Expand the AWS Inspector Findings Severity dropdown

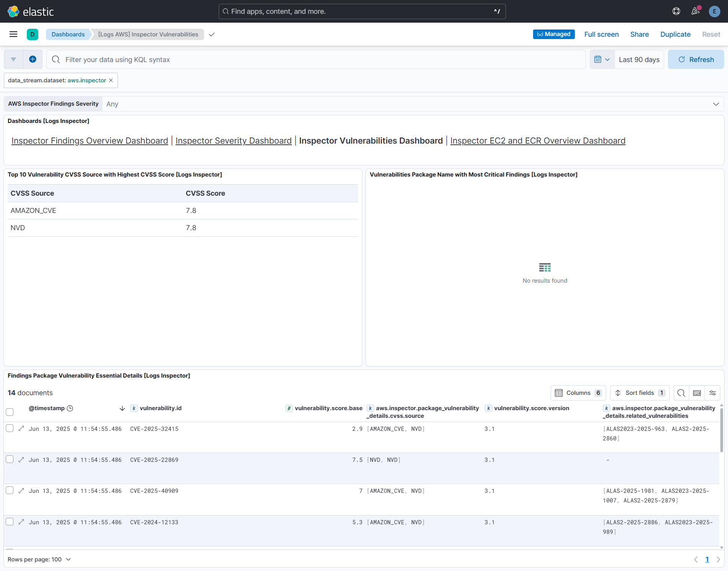point(716,104)
